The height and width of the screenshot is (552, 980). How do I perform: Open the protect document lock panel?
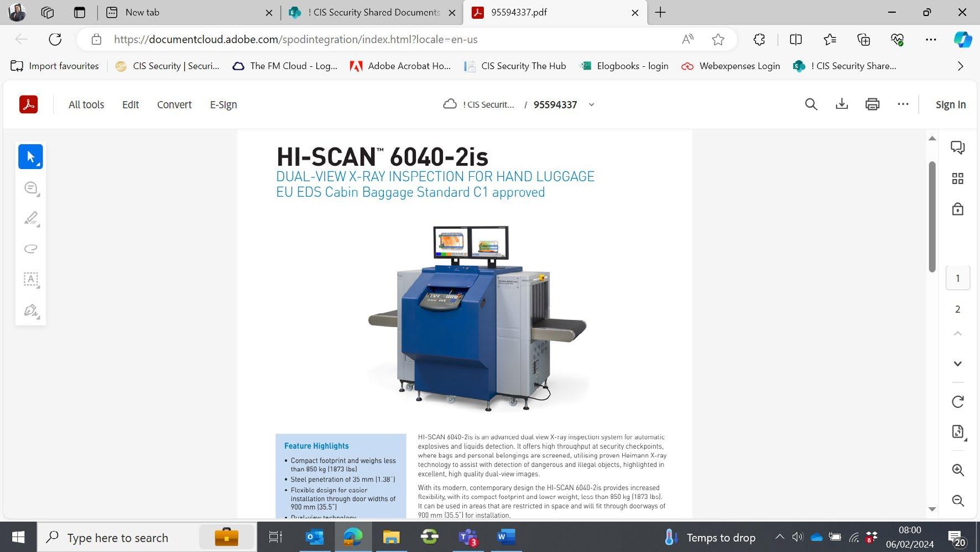click(x=958, y=209)
